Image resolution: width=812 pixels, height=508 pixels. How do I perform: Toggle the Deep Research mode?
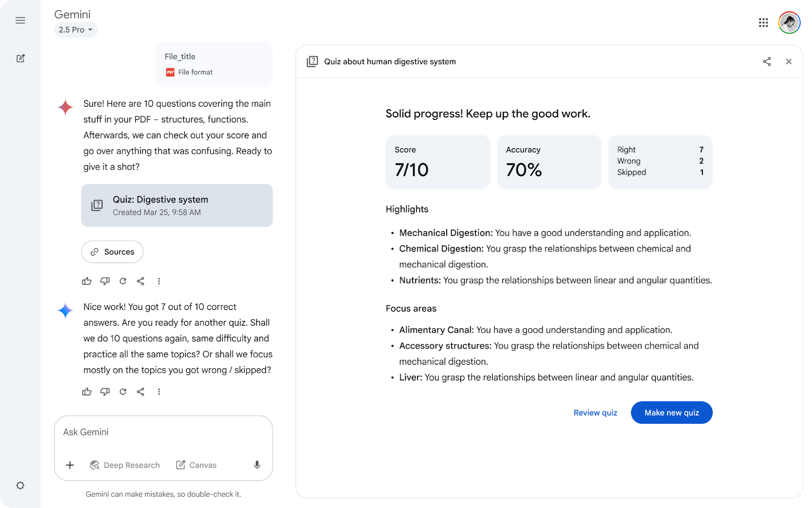coord(125,465)
